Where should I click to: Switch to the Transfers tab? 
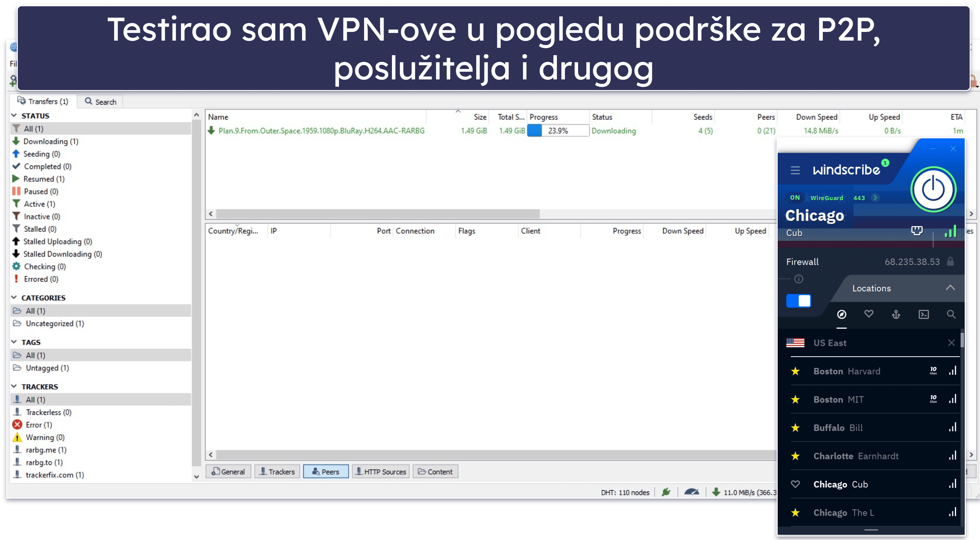(43, 101)
